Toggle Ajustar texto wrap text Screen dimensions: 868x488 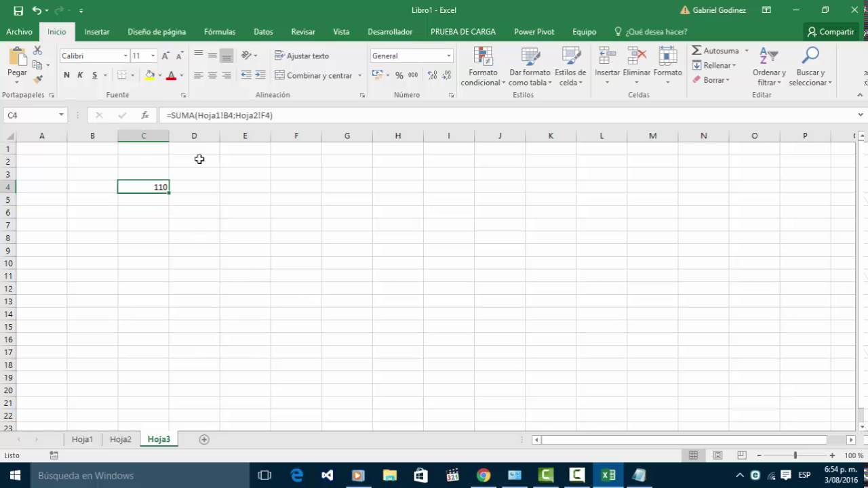tap(302, 56)
